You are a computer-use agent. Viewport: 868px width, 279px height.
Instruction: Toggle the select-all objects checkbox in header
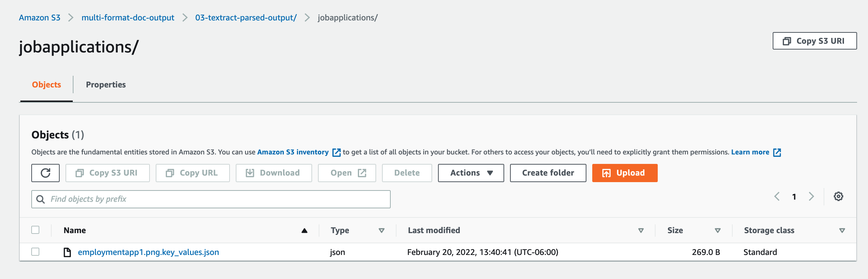coord(35,230)
